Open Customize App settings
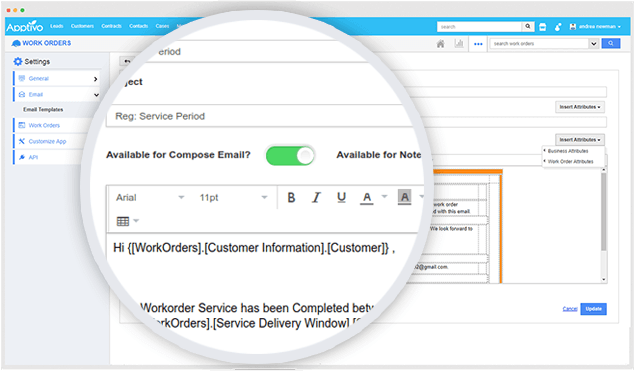Screen dimensions: 635x371 tap(47, 141)
